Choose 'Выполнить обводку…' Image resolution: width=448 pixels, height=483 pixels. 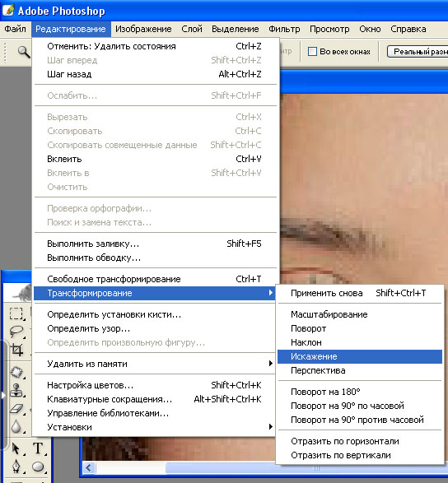(155, 258)
